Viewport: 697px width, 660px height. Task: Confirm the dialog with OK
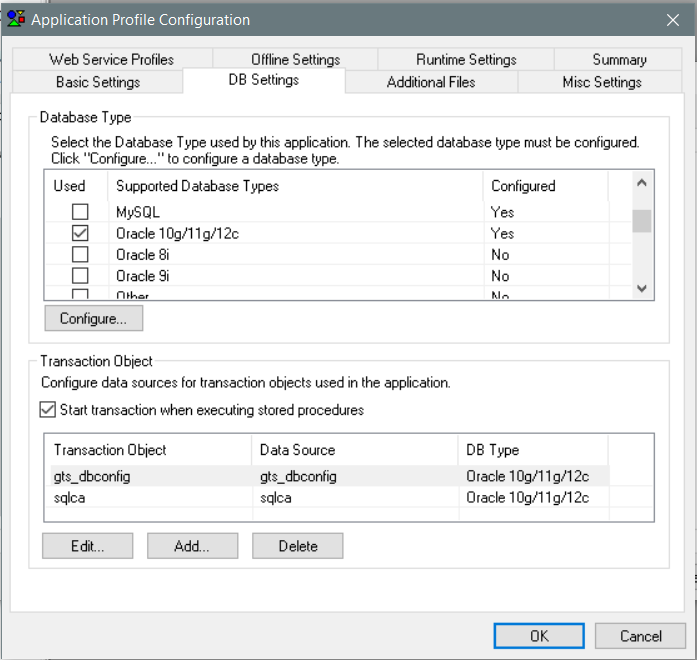click(x=539, y=636)
